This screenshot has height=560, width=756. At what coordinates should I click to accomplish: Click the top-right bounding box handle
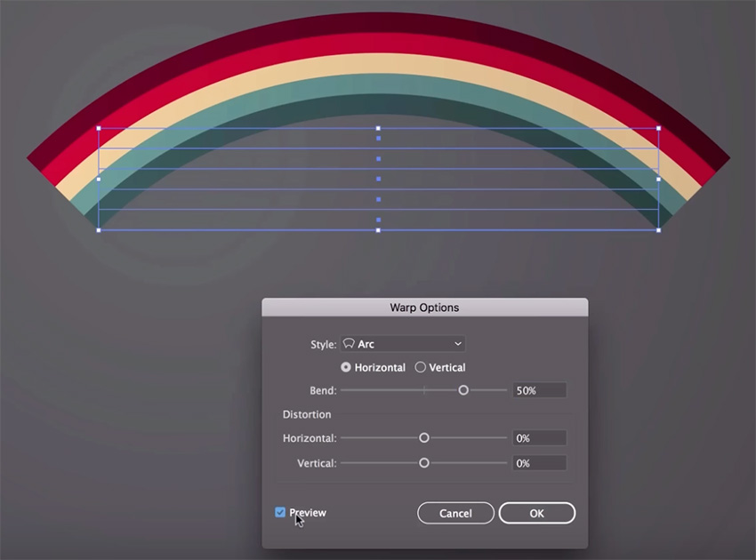pyautogui.click(x=658, y=128)
